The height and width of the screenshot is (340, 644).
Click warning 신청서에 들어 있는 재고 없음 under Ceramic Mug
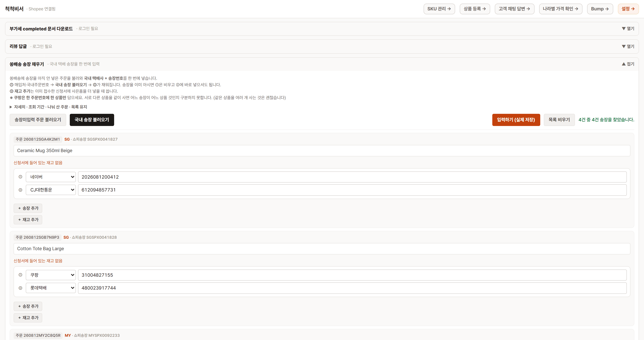tap(38, 163)
